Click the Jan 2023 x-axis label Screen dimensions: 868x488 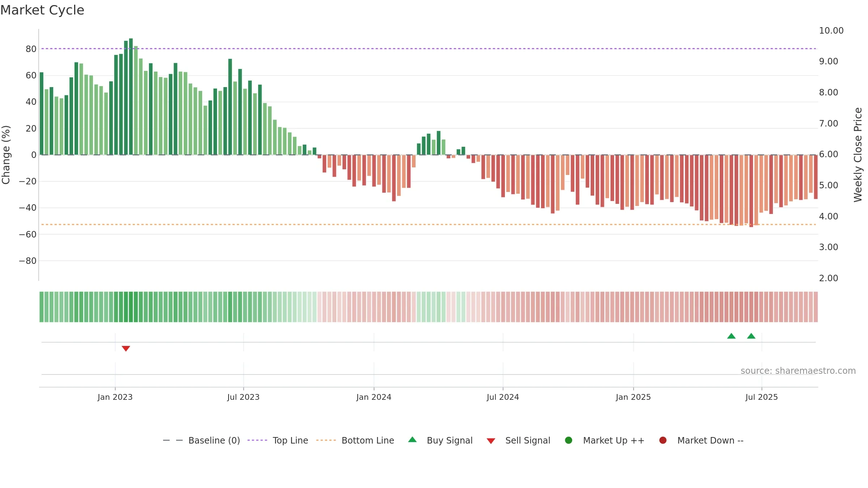click(x=115, y=397)
